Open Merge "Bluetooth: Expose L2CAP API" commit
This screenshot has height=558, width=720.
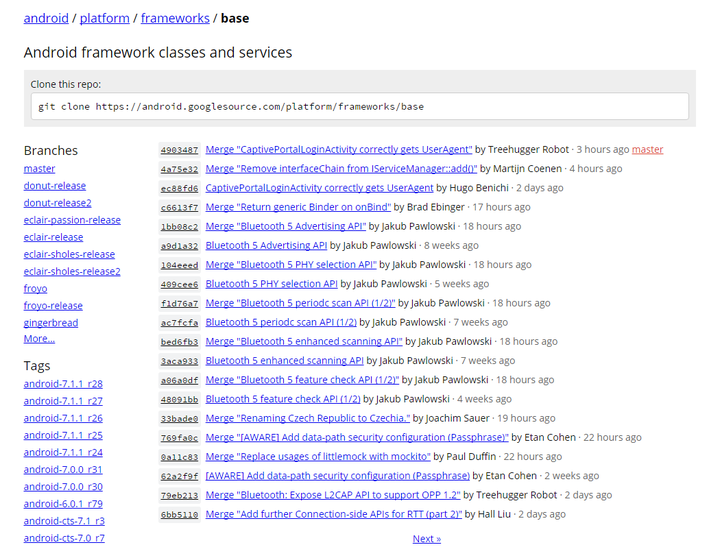click(333, 495)
